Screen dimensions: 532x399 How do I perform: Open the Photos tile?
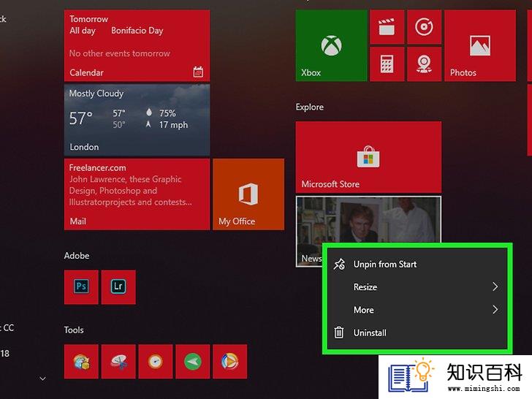click(x=480, y=45)
